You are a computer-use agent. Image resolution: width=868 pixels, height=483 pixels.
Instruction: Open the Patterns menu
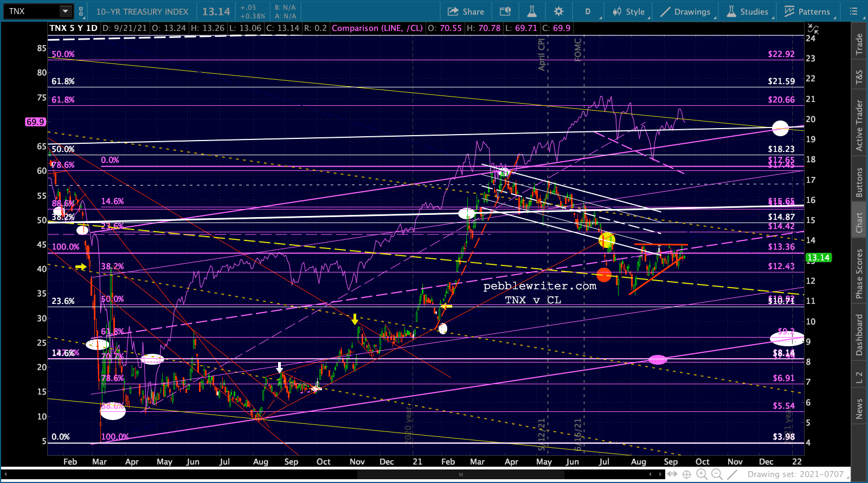(x=807, y=11)
